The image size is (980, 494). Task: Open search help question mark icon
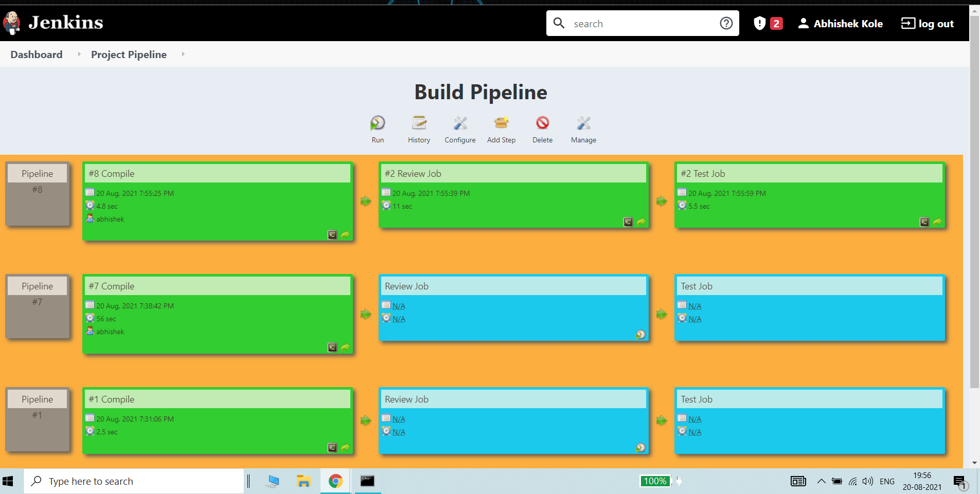point(726,23)
